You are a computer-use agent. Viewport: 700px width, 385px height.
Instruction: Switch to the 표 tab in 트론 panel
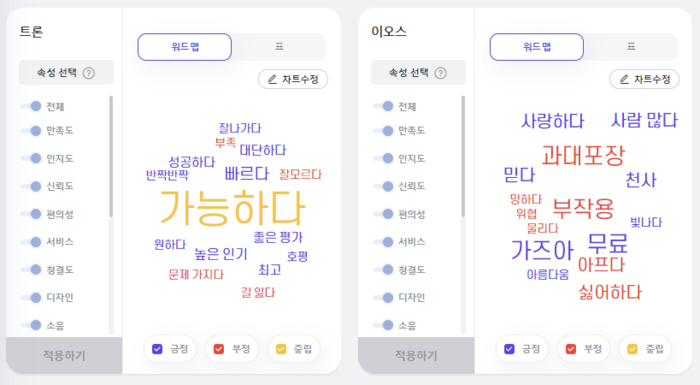279,47
